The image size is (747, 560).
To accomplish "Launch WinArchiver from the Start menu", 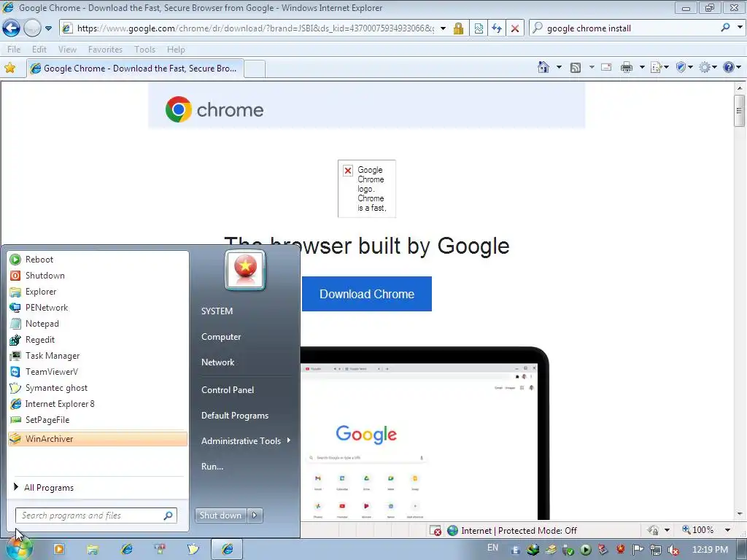I will click(x=98, y=438).
